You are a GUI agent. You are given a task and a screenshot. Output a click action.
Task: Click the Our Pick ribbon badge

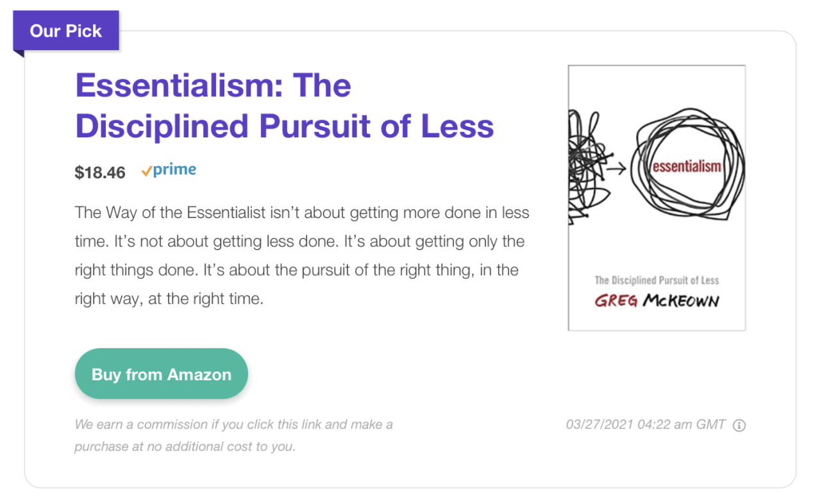tap(66, 31)
